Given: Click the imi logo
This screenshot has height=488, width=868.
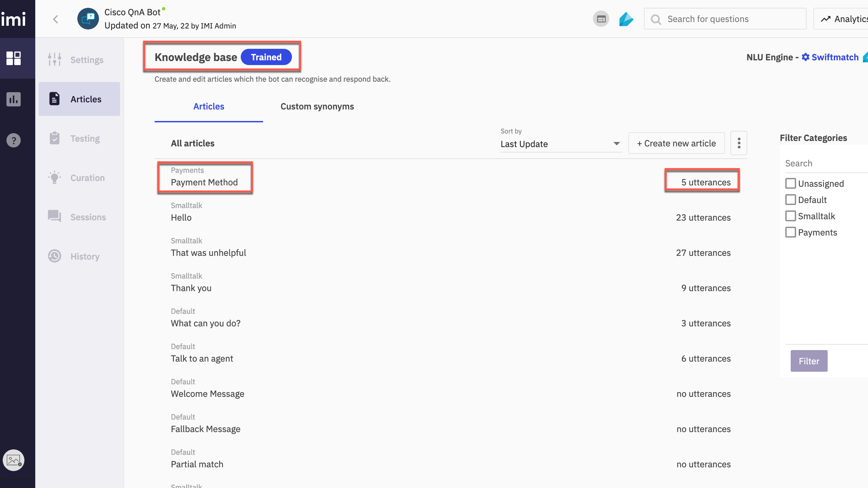Looking at the screenshot, I should click(14, 19).
